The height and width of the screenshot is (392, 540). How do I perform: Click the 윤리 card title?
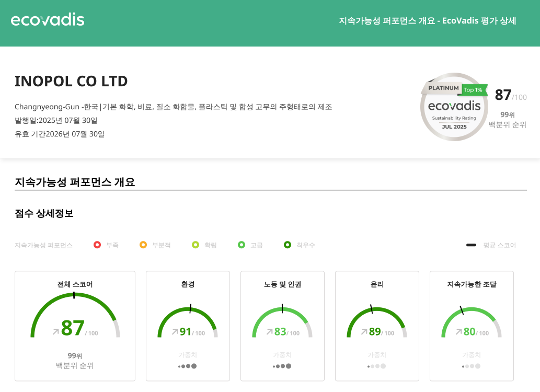377,284
